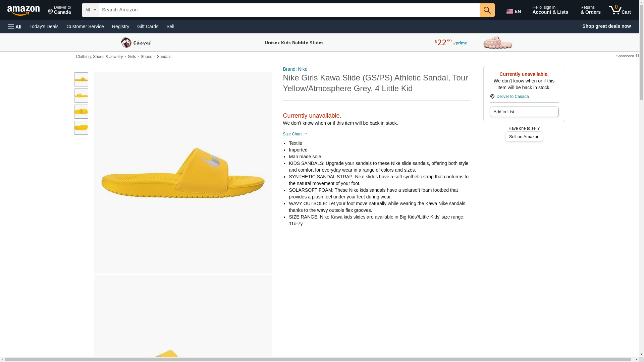Click into the Search Amazon field
Screen dimensions: 644x362
click(x=289, y=10)
